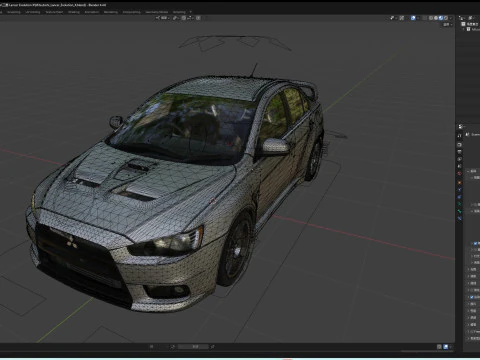Image resolution: width=480 pixels, height=360 pixels.
Task: Switch to the UV Editing workspace tab
Action: [33, 12]
